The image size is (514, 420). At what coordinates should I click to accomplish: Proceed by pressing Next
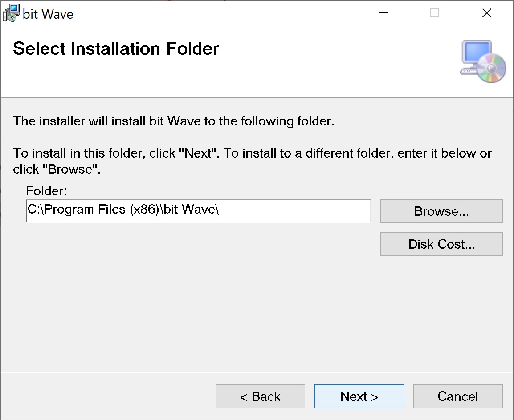point(359,396)
